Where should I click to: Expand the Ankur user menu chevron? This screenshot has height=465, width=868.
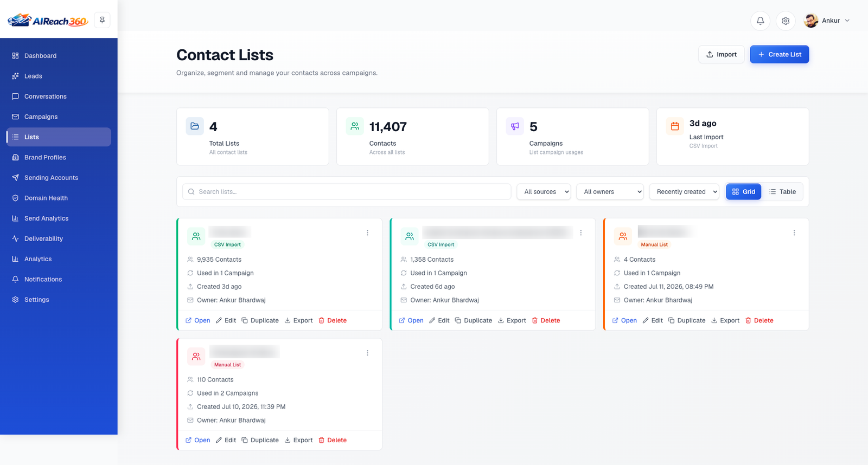847,21
